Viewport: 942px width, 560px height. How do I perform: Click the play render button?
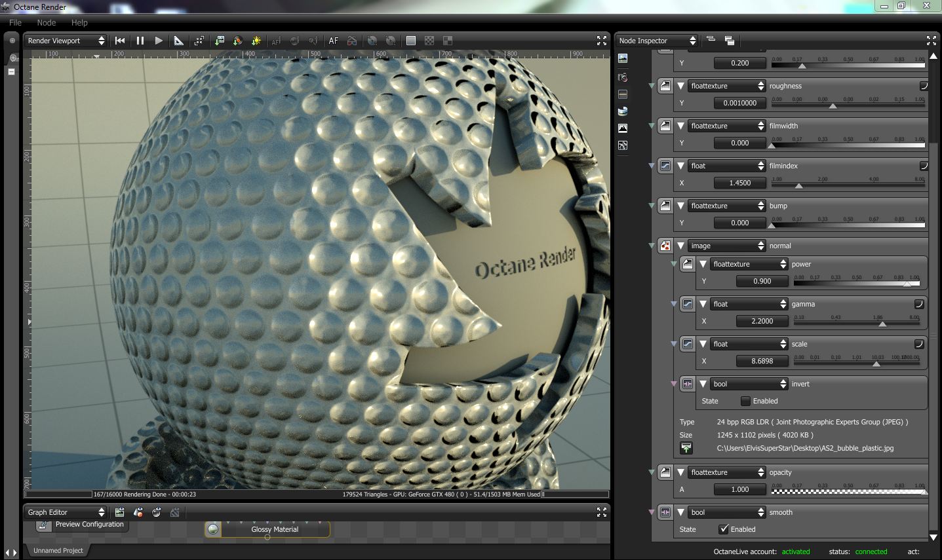point(159,41)
